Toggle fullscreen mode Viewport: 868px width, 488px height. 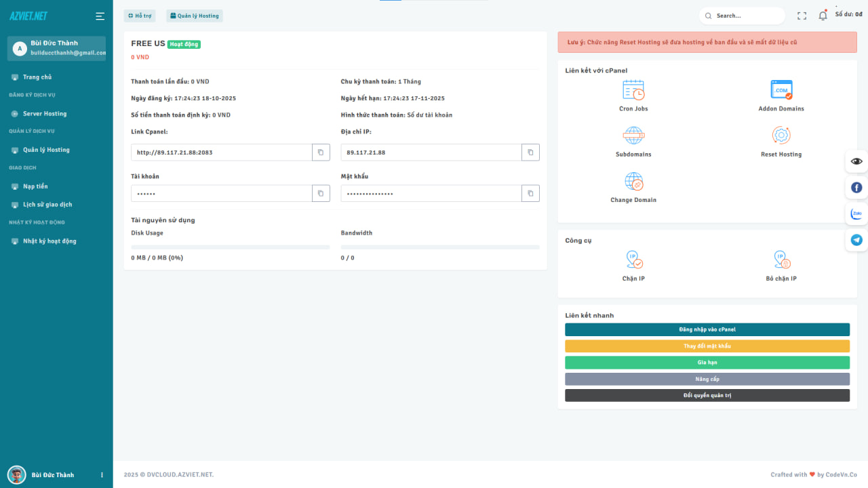[802, 16]
